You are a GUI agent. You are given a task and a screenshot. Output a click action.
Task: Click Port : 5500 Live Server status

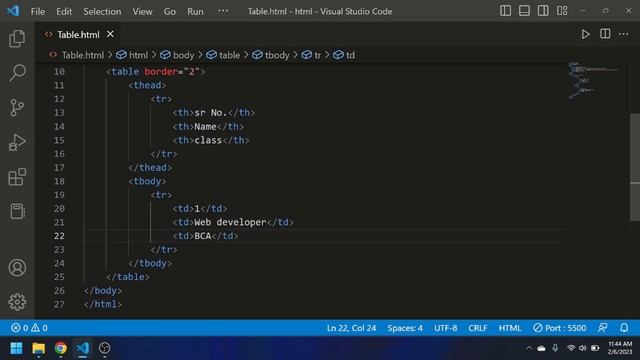(x=560, y=328)
